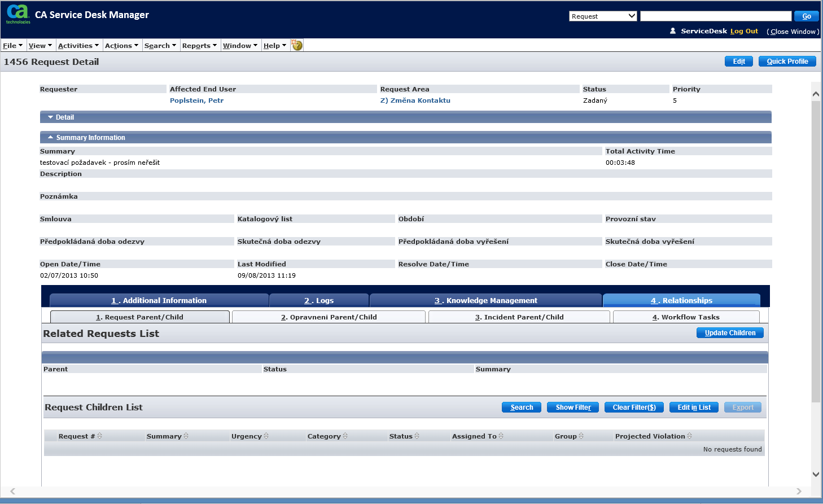This screenshot has height=504, width=823.
Task: Open affected end user Poplstein, Petr
Action: pyautogui.click(x=196, y=100)
